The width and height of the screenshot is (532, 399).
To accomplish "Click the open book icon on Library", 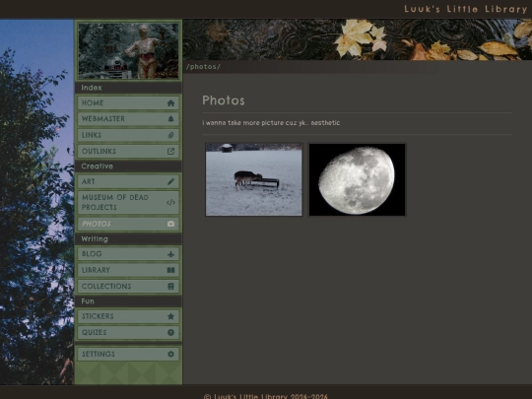I will [x=170, y=270].
